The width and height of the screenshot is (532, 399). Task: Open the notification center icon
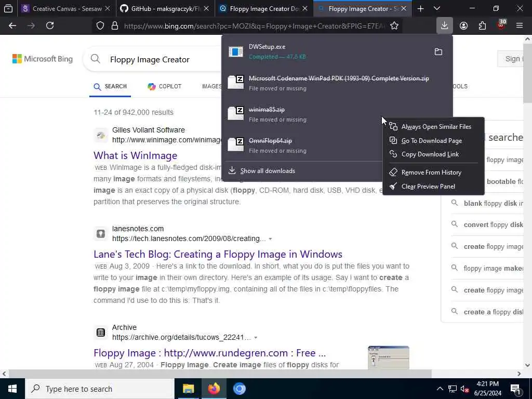[x=515, y=389]
